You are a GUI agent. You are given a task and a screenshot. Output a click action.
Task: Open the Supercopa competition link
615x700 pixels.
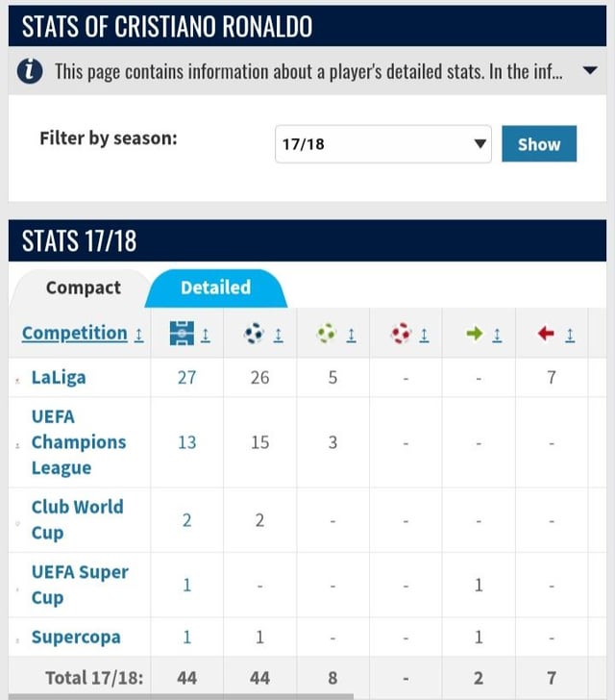(x=74, y=637)
